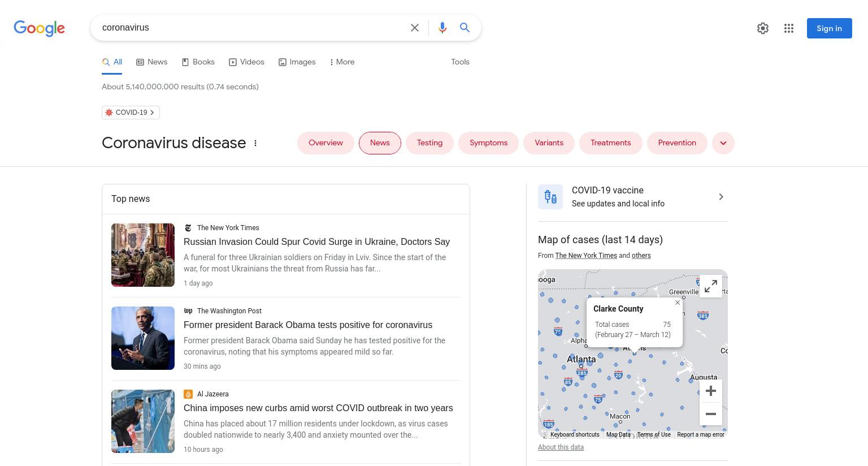Click the Al Jazeera source icon
This screenshot has height=466, width=868.
[x=188, y=394]
